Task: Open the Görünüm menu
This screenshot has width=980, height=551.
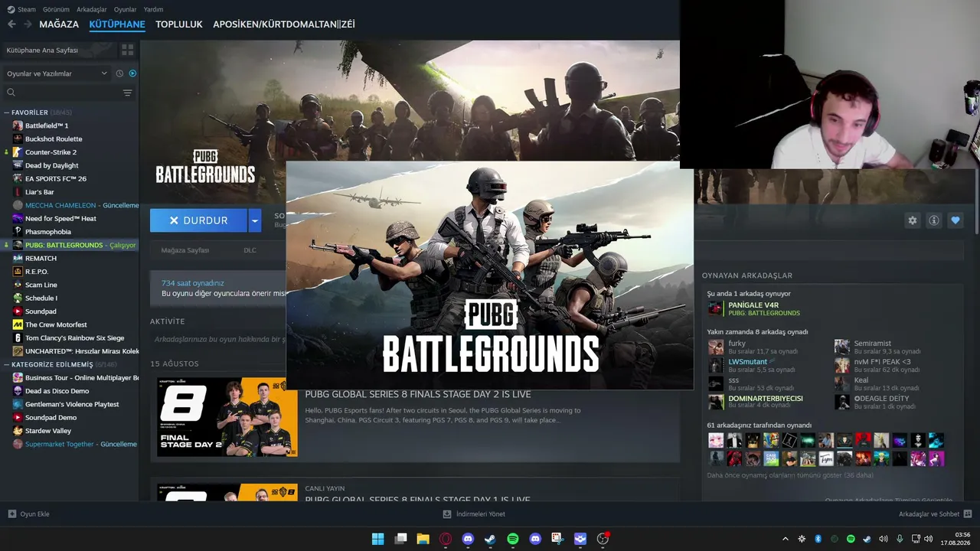Action: pos(56,9)
